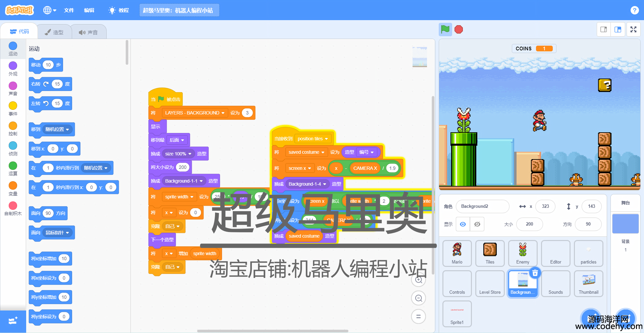The height and width of the screenshot is (333, 644).
Task: Select the particles sprite
Action: click(588, 253)
